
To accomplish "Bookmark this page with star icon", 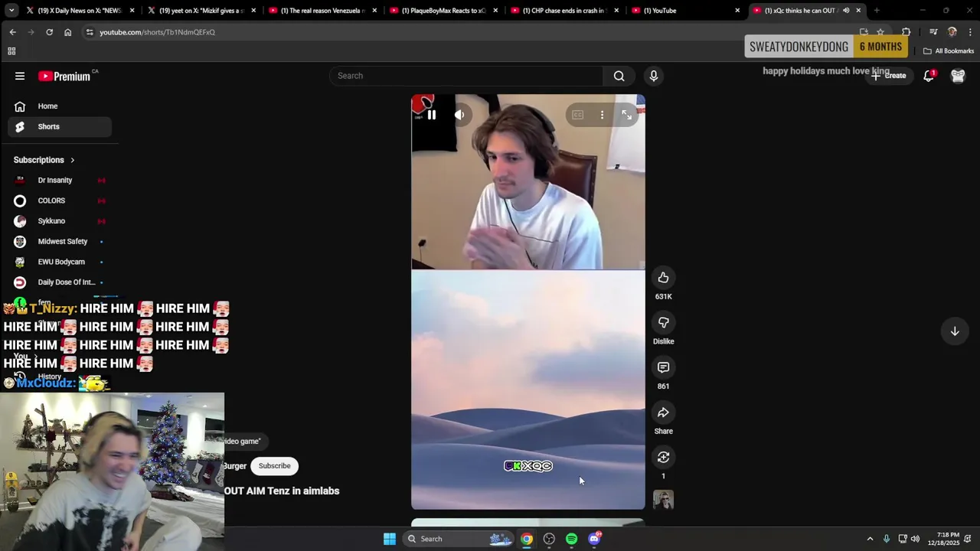I will pyautogui.click(x=880, y=32).
